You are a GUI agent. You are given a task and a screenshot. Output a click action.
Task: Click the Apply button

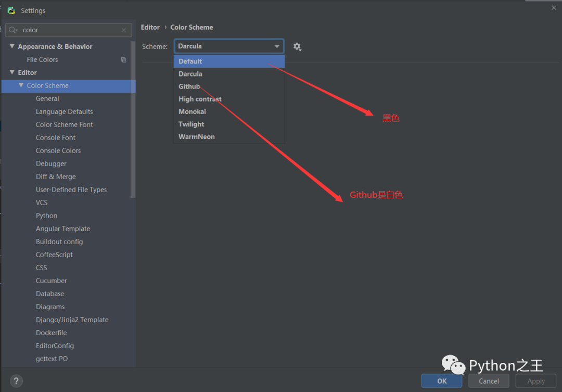[x=536, y=381]
